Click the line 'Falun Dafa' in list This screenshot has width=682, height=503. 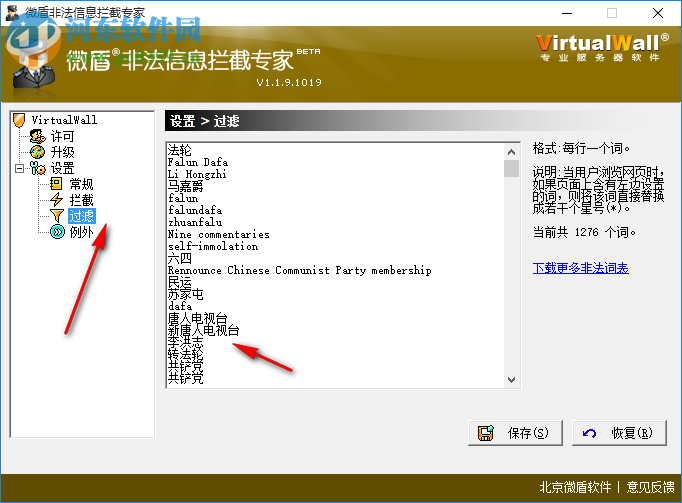198,162
